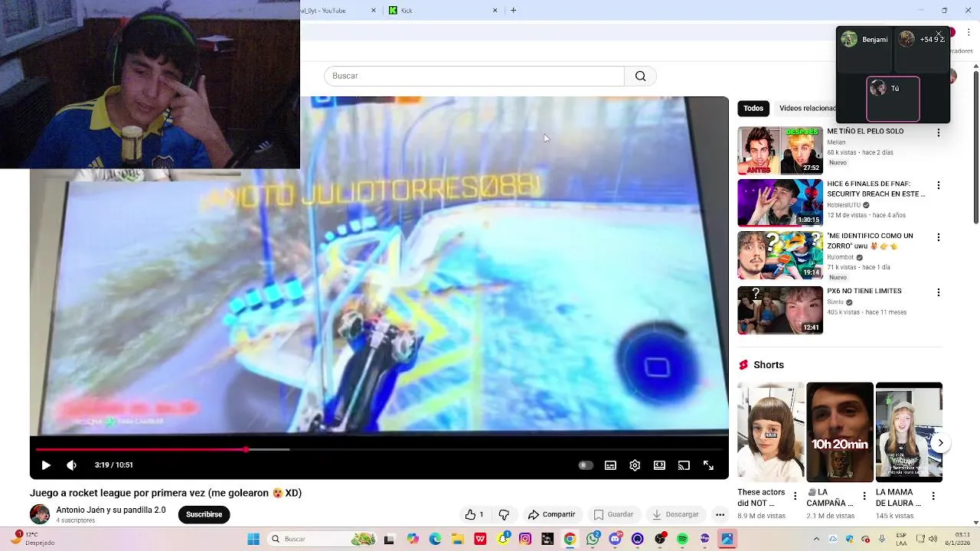Open more actions below video
The height and width of the screenshot is (551, 980).
pyautogui.click(x=720, y=514)
